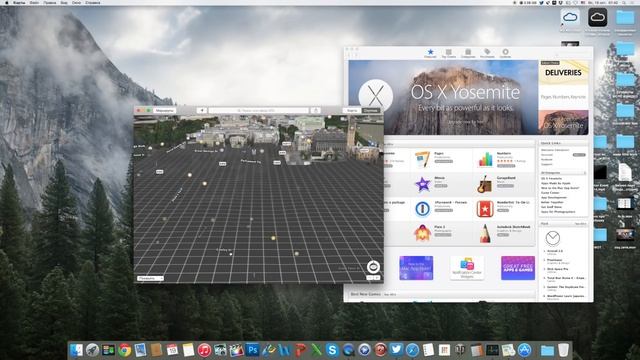This screenshot has height=360, width=640.
Task: Switch to Map view in Maps segmented control
Action: (351, 110)
